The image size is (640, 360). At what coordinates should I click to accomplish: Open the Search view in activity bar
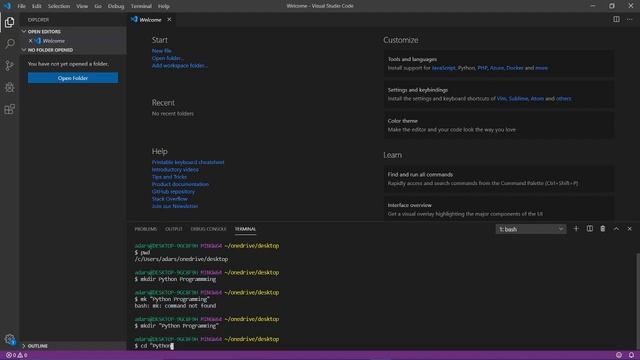click(x=9, y=43)
